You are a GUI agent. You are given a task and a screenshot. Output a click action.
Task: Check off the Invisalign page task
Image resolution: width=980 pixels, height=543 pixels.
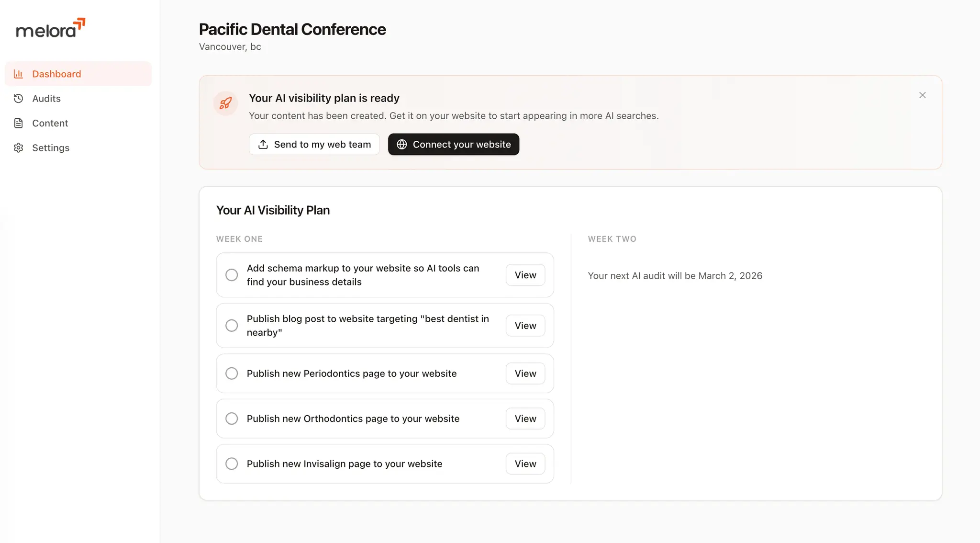[x=232, y=464]
